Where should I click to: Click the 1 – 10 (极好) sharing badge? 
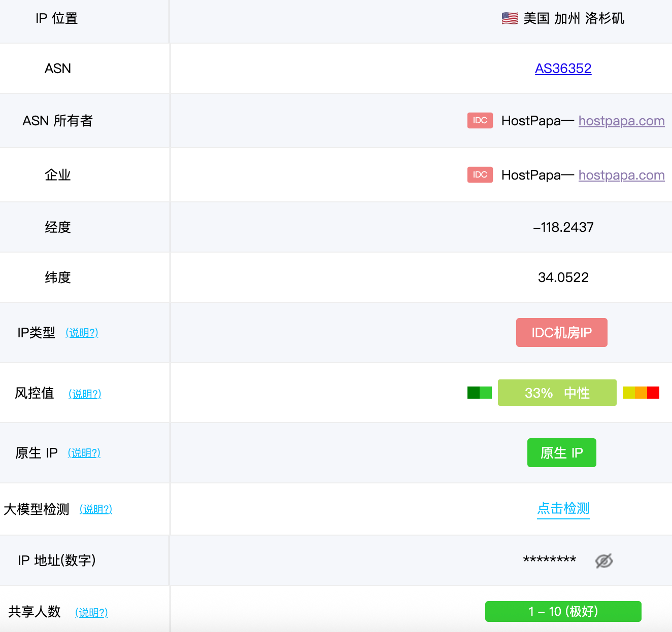[563, 611]
